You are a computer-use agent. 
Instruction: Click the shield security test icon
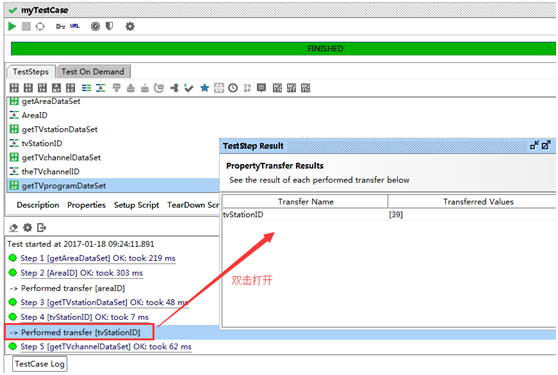109,26
